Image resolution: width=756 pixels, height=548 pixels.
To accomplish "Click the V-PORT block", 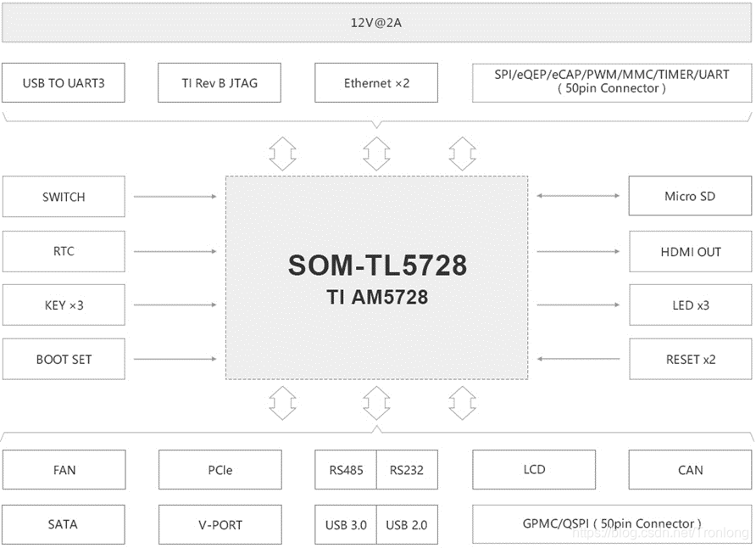I will 220,524.
